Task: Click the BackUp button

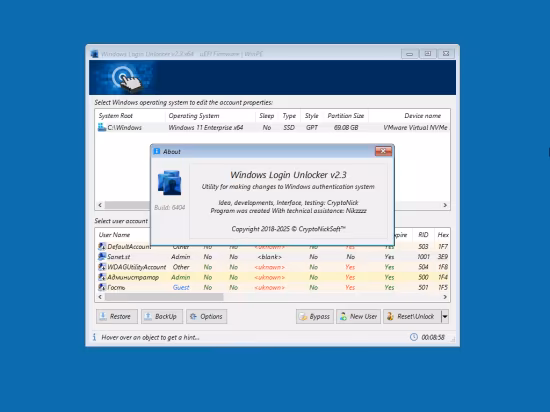Action: click(162, 316)
